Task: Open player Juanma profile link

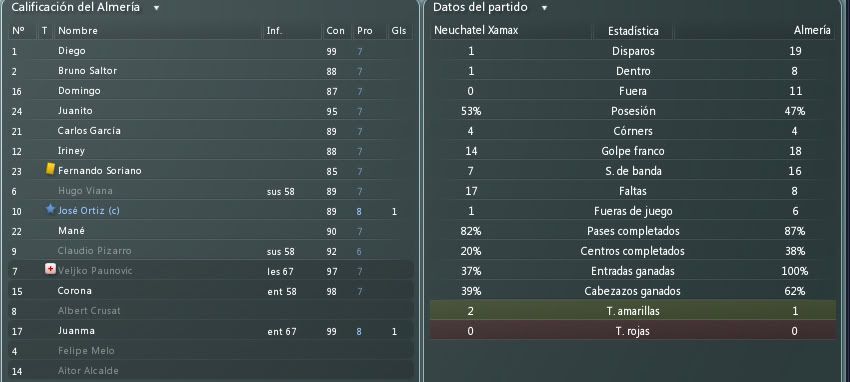Action: pyautogui.click(x=76, y=331)
